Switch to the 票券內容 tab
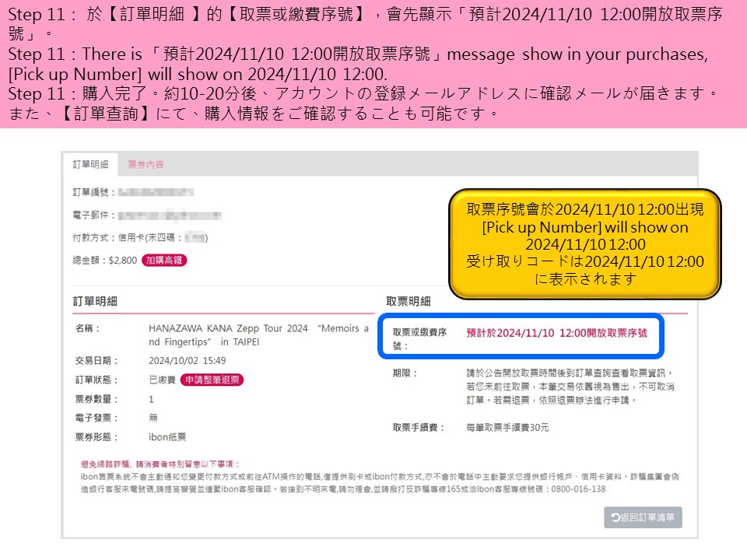 (146, 165)
